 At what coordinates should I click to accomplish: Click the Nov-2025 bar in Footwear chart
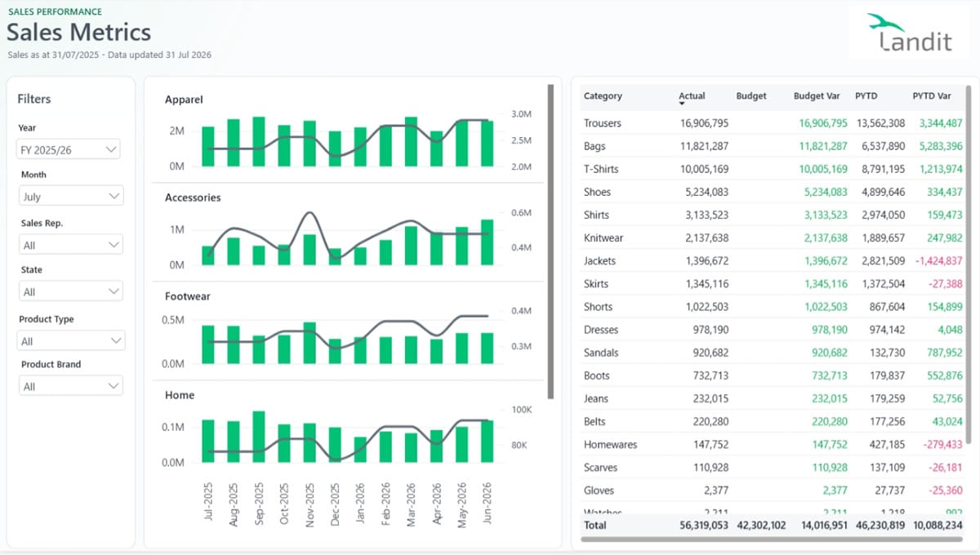310,343
